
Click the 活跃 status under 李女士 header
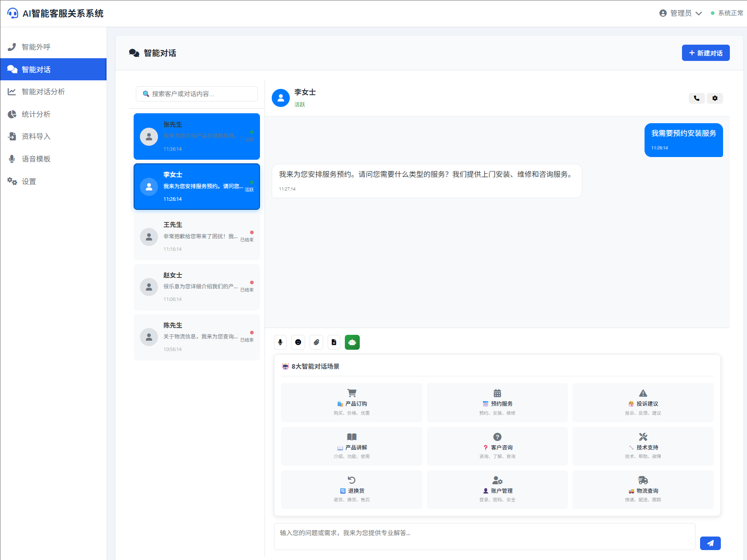click(x=300, y=104)
